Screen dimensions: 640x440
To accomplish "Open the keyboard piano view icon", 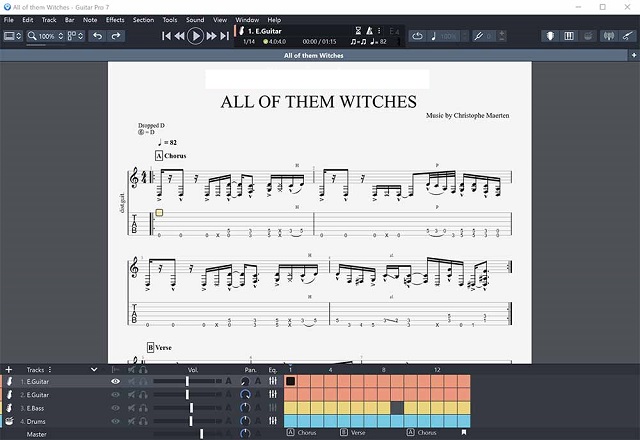I will click(569, 36).
